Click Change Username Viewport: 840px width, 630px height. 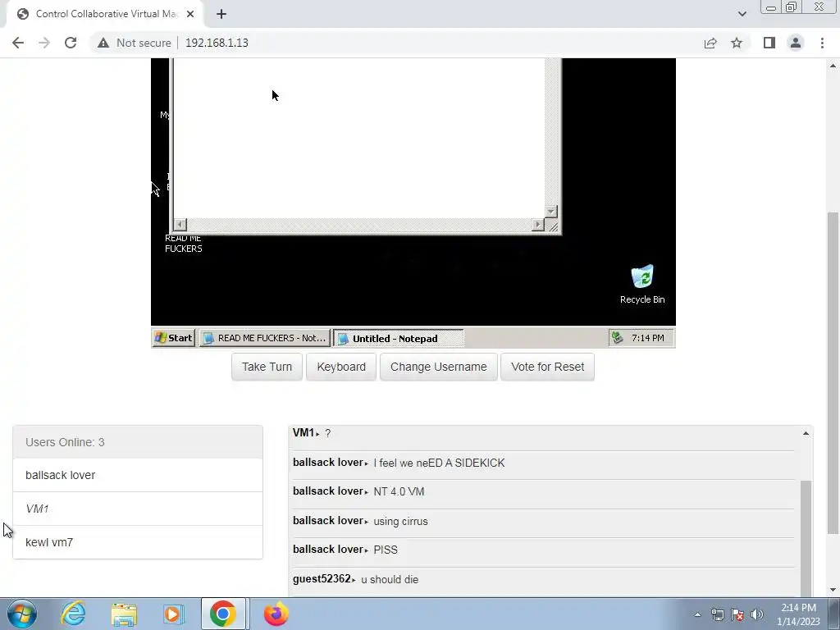click(439, 367)
